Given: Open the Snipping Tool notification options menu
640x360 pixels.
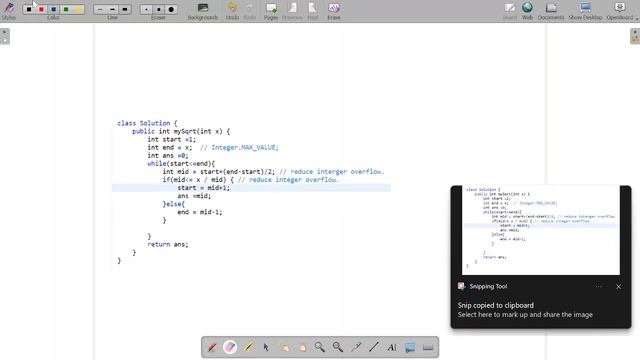Looking at the screenshot, I should pos(599,287).
